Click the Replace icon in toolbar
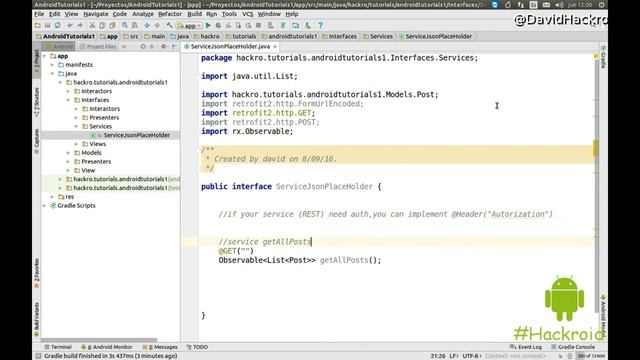 134,25
